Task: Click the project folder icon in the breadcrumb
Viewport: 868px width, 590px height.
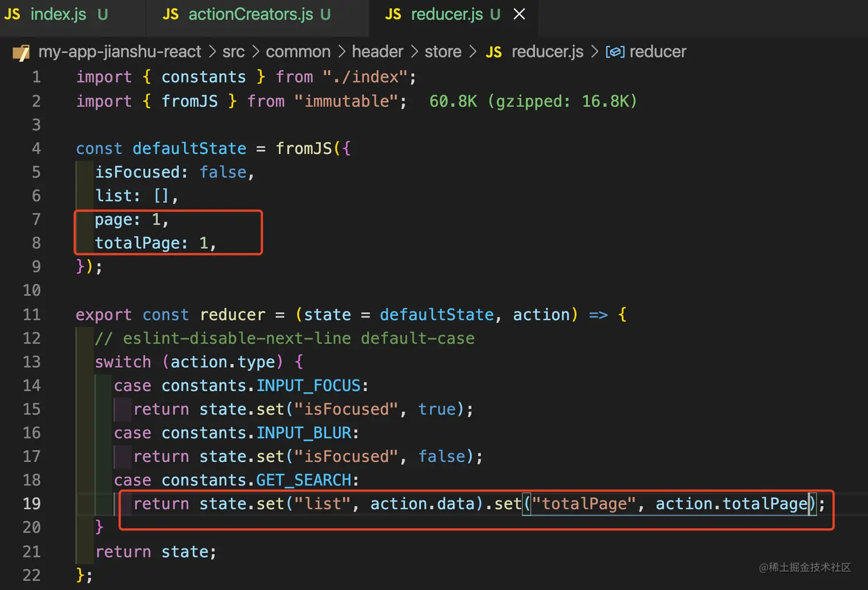Action: point(21,52)
